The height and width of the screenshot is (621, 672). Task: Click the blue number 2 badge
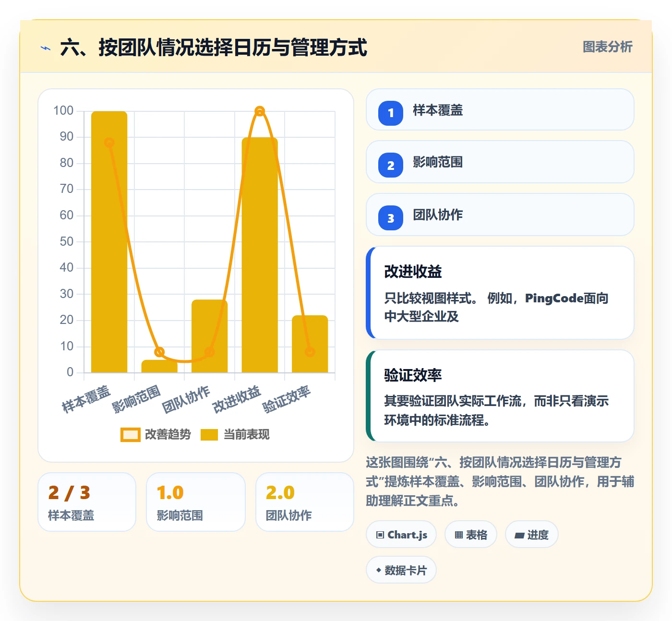point(391,165)
